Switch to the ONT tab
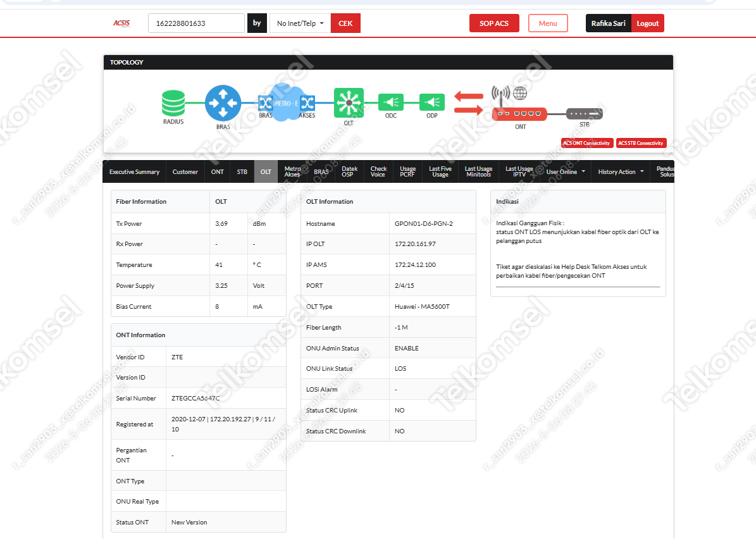This screenshot has height=539, width=756. pos(218,171)
